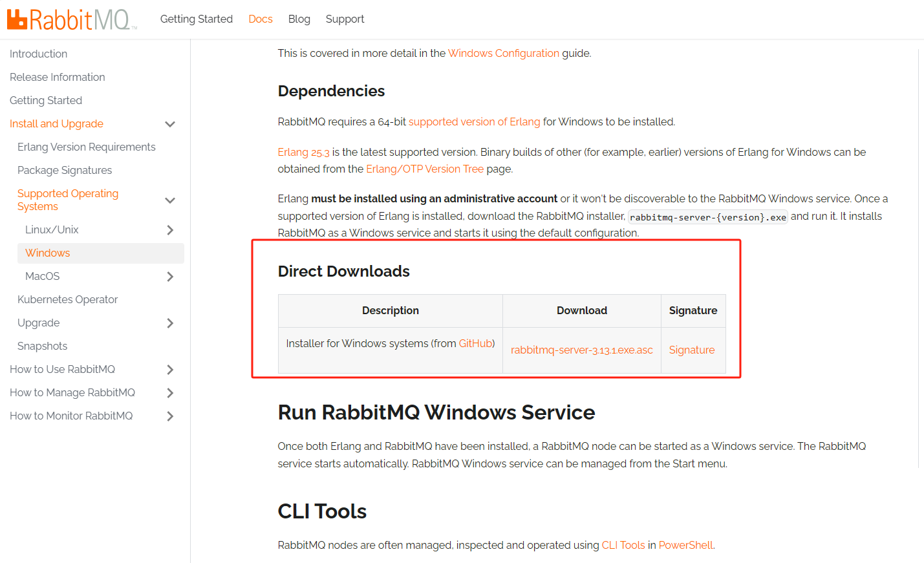Open How to Use RabbitMQ section

[x=63, y=369]
